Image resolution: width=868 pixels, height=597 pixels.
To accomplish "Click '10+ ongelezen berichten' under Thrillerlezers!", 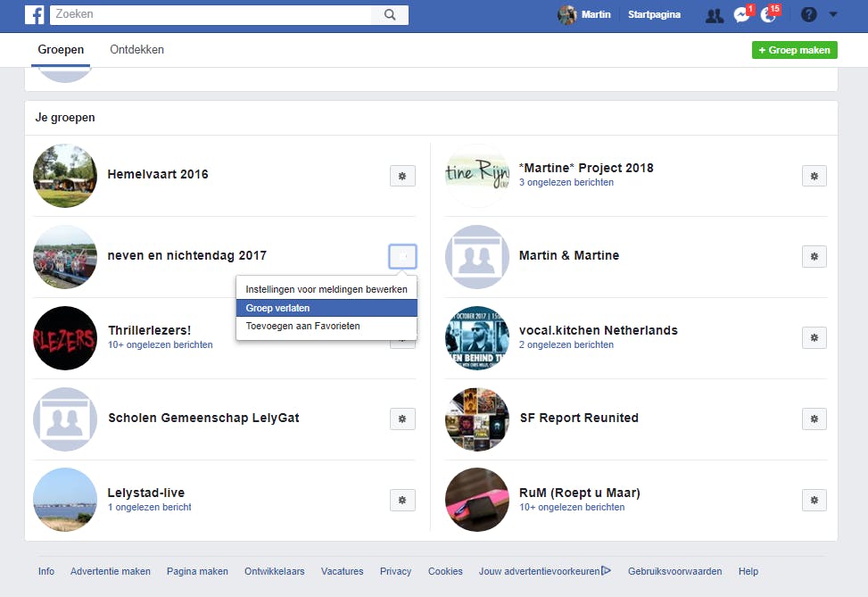I will click(x=161, y=344).
